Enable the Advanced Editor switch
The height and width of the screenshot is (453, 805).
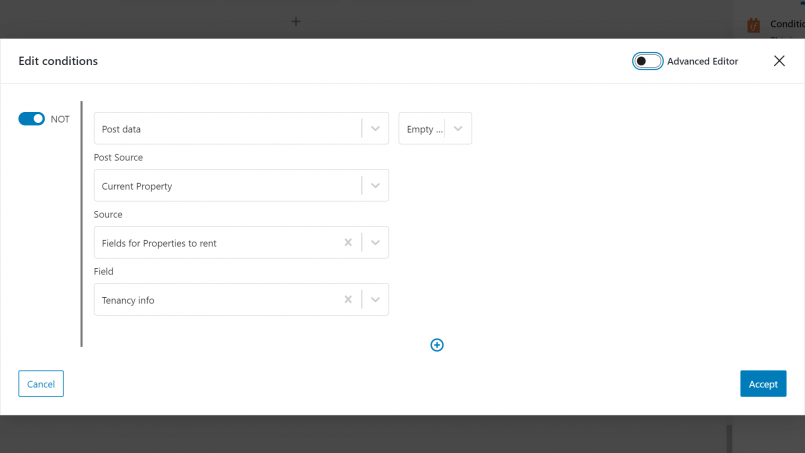click(647, 61)
